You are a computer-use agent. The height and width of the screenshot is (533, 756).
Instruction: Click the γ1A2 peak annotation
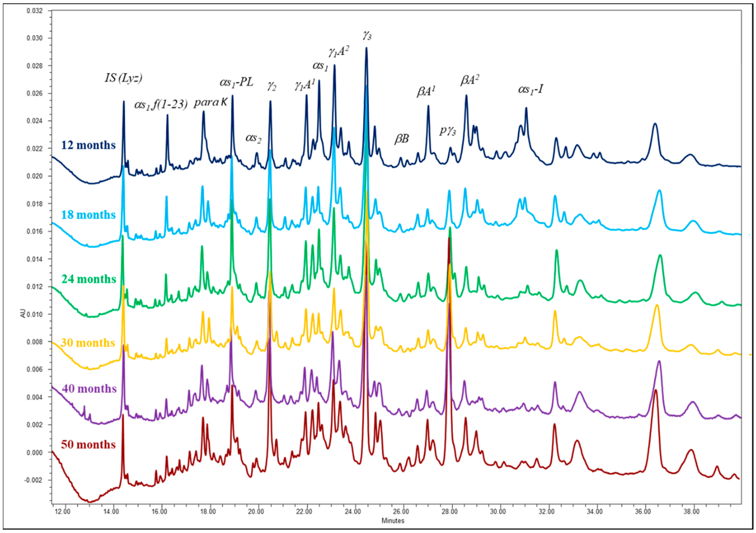(x=338, y=52)
